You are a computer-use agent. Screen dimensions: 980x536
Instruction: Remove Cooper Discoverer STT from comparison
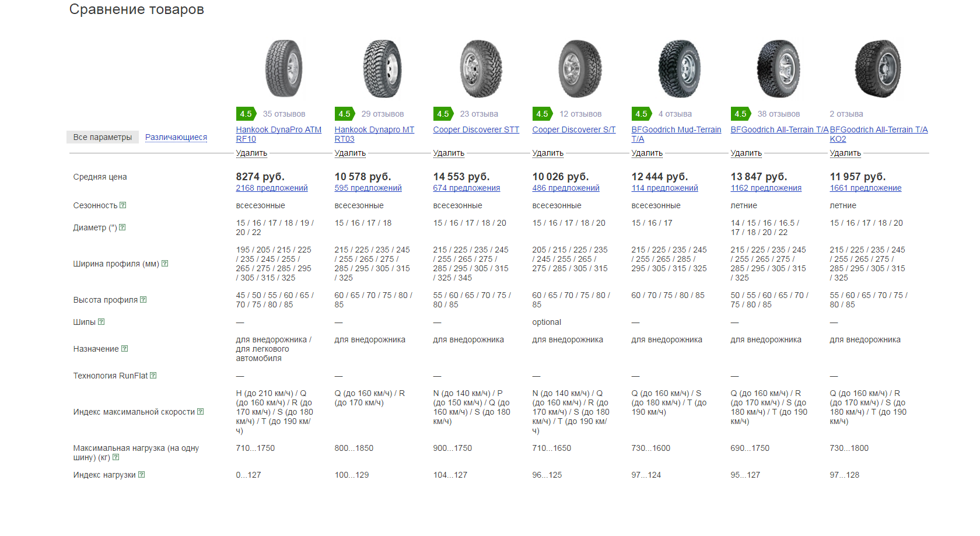tap(449, 153)
